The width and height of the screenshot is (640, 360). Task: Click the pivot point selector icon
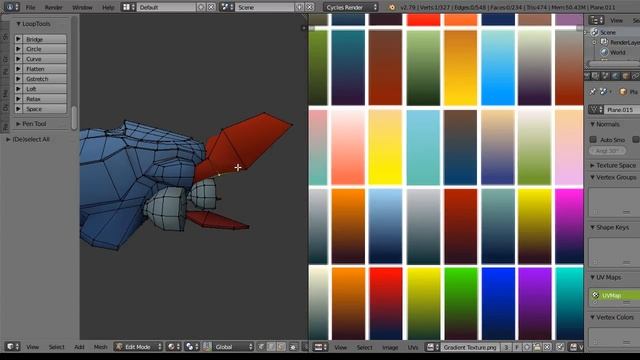(x=191, y=347)
